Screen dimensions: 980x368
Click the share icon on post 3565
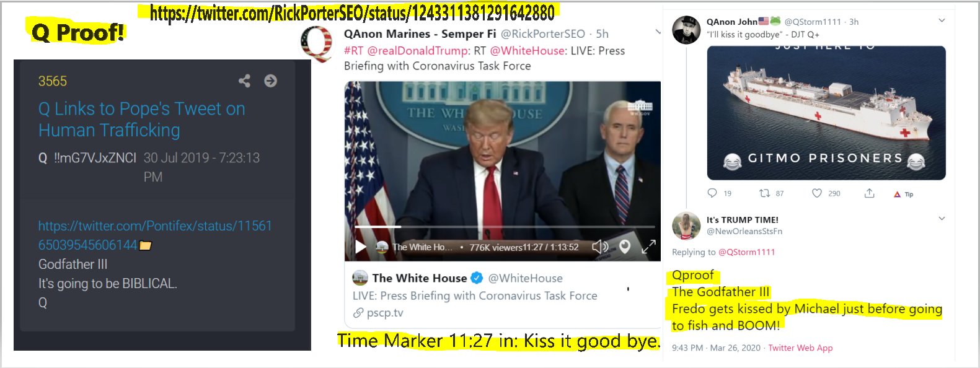point(245,81)
